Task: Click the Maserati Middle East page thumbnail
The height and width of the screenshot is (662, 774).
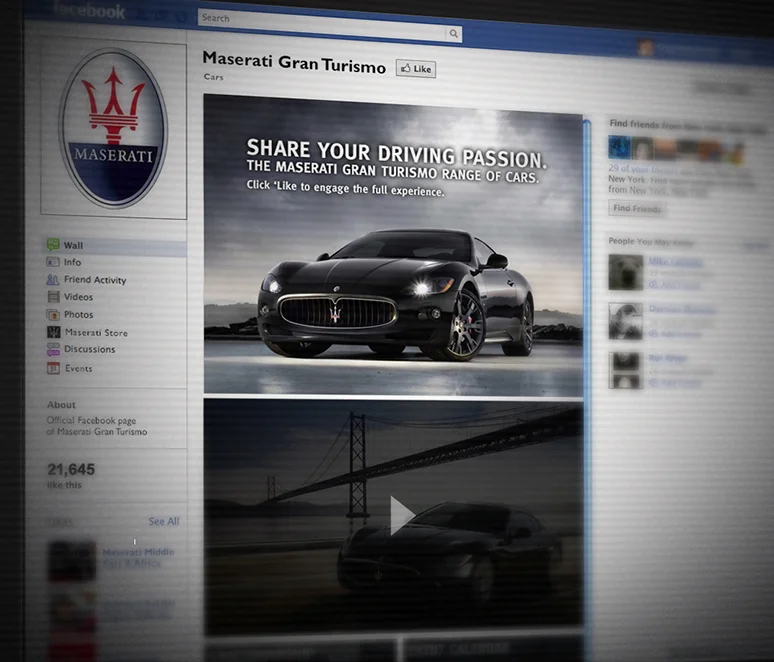Action: pyautogui.click(x=72, y=561)
